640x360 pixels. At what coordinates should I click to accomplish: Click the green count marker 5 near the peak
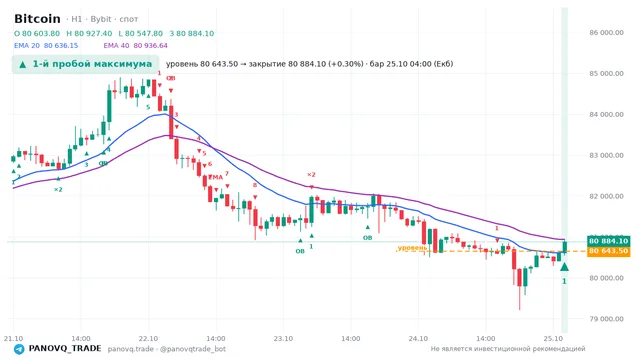point(148,107)
